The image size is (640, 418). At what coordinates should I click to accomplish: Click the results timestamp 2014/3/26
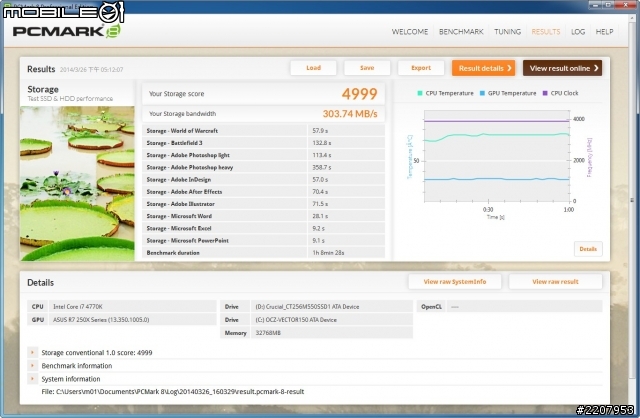(91, 70)
